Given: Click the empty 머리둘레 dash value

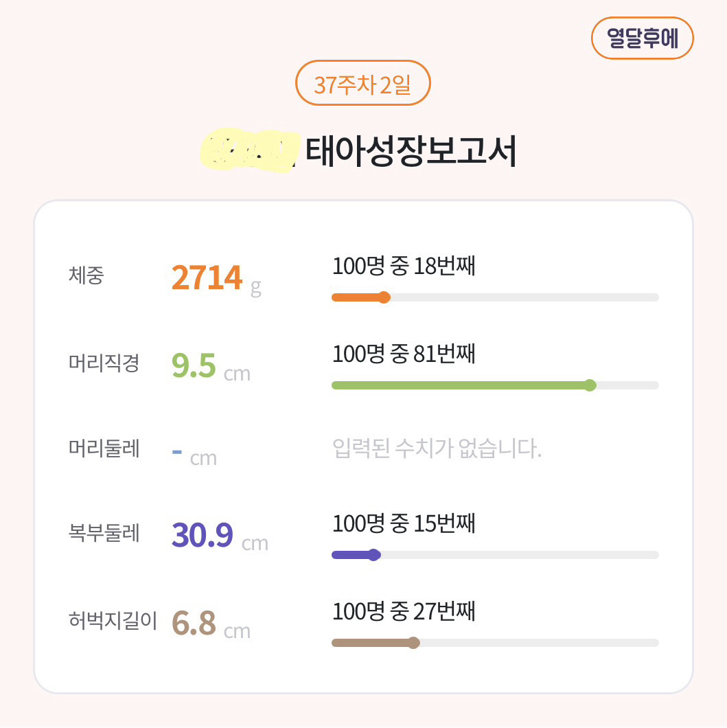Looking at the screenshot, I should [x=177, y=452].
